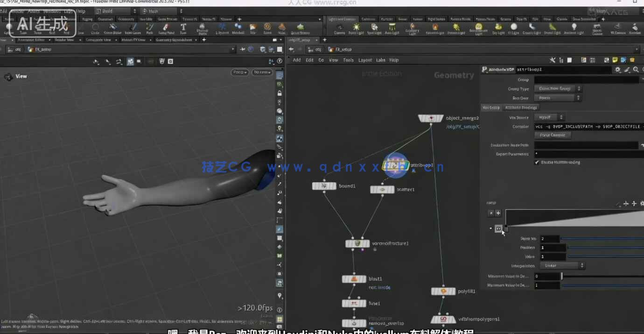Click the Spot Light shelf tool

click(374, 28)
